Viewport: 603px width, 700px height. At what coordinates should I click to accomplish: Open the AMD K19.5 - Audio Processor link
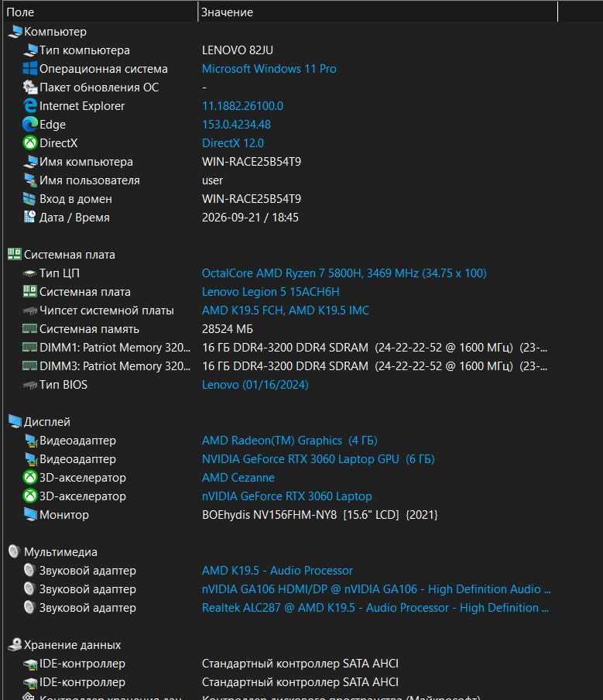277,571
